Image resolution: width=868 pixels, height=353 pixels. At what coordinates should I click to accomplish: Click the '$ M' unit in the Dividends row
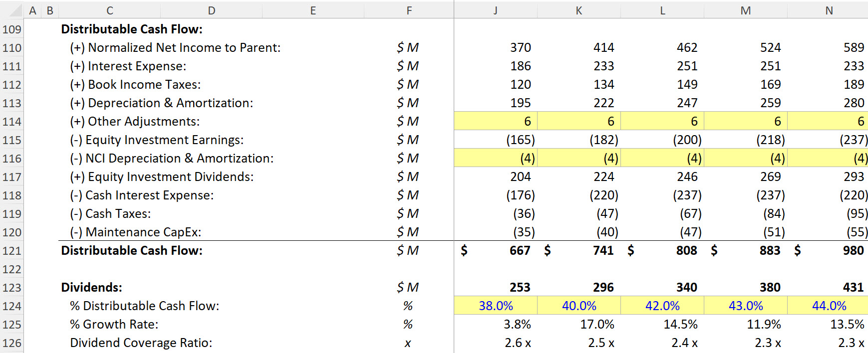(408, 288)
